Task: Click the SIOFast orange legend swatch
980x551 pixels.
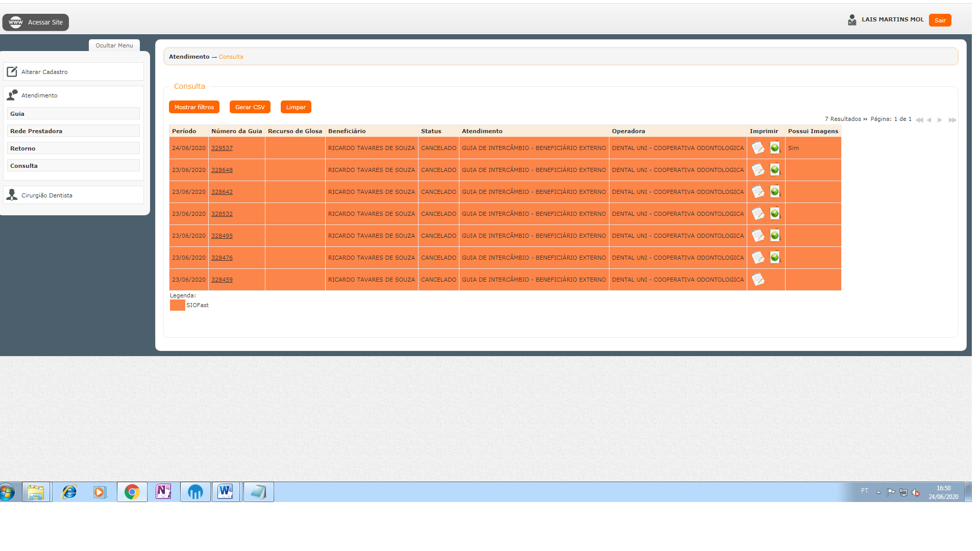Action: click(177, 305)
